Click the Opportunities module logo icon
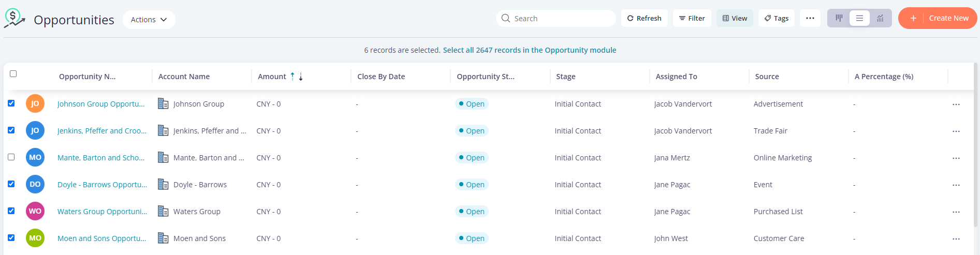 click(x=14, y=18)
